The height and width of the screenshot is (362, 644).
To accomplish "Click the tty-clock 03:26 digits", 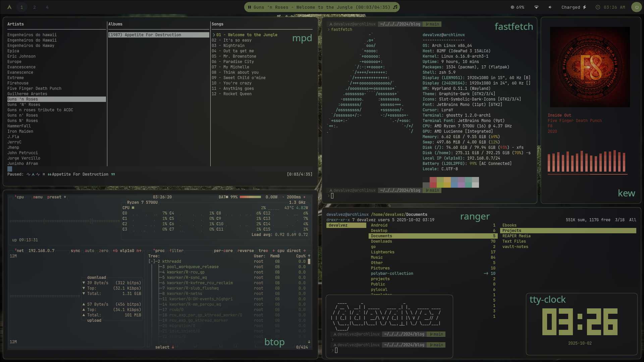I will (x=580, y=322).
